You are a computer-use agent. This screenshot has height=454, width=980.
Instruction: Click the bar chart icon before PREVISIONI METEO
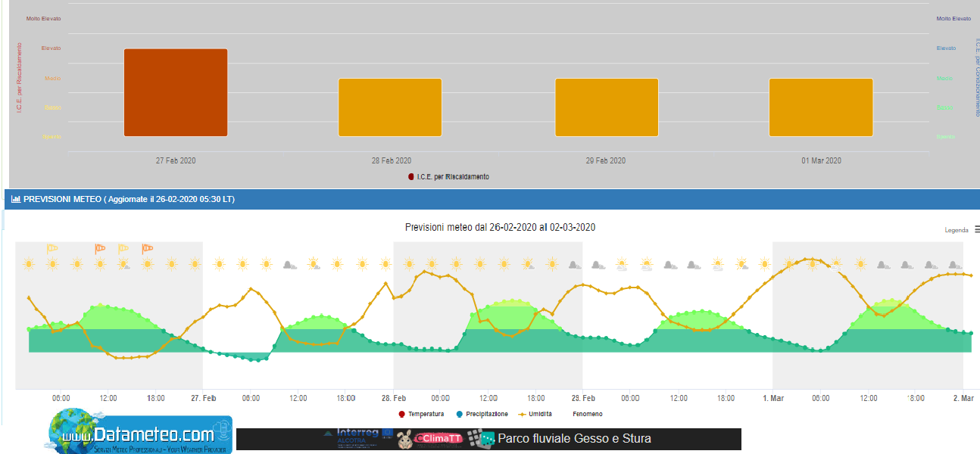tap(15, 200)
